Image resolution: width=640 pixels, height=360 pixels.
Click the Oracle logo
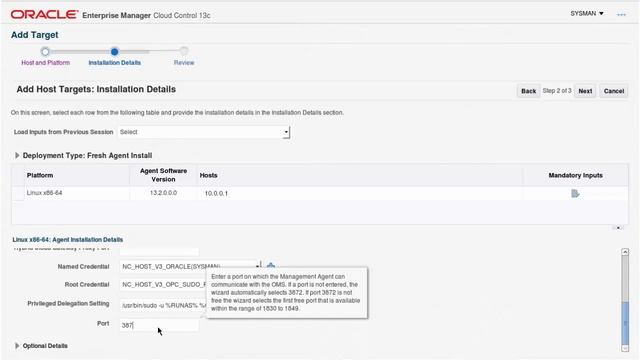(44, 15)
